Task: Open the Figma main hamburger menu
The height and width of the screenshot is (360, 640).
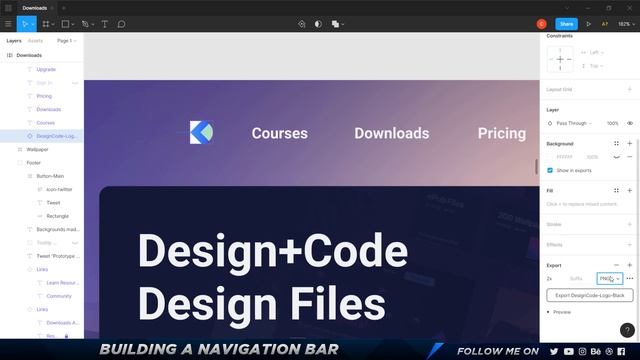Action: (8, 24)
